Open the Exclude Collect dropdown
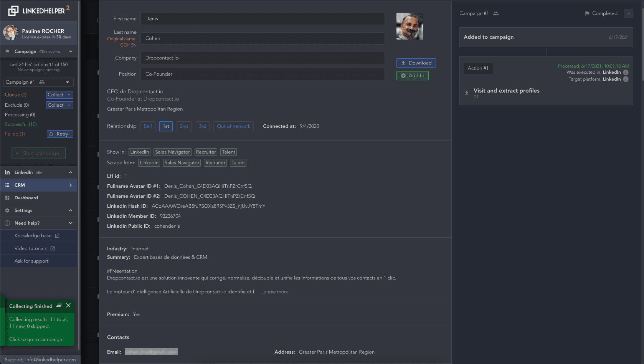The width and height of the screenshot is (644, 364). point(59,105)
